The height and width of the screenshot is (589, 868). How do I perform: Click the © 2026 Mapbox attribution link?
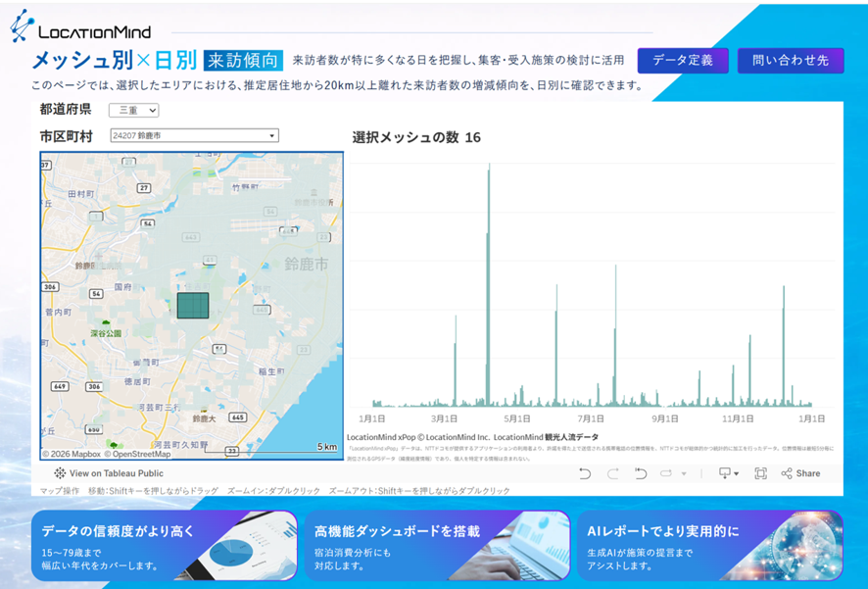(72, 454)
